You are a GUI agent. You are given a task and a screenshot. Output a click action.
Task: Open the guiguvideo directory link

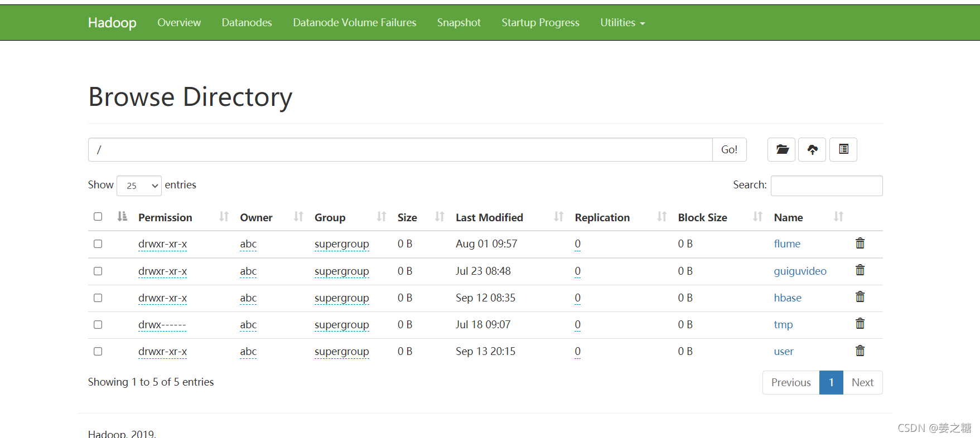click(800, 271)
